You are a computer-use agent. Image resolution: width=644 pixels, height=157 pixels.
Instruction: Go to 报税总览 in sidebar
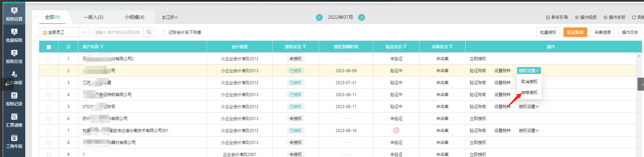[x=14, y=57]
